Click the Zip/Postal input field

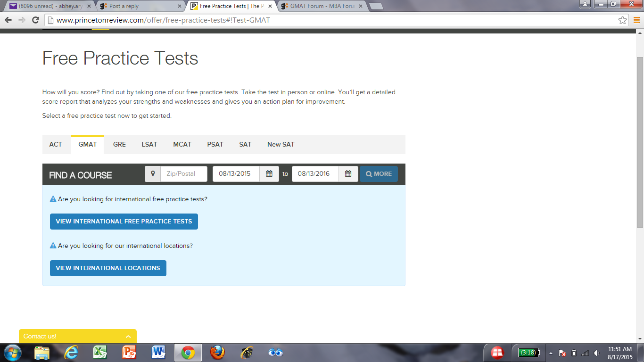pyautogui.click(x=183, y=174)
